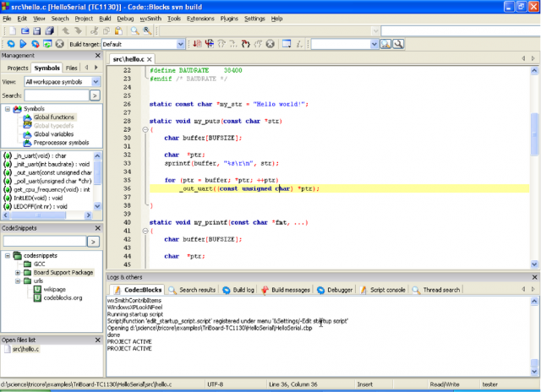Click the CodeSnippets search input field
The height and width of the screenshot is (392, 541).
pos(44,241)
